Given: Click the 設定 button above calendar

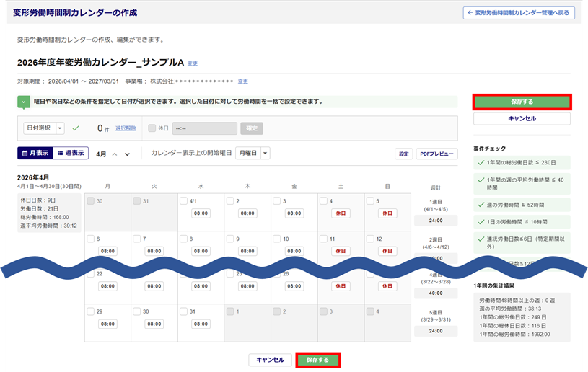Looking at the screenshot, I should coord(404,154).
